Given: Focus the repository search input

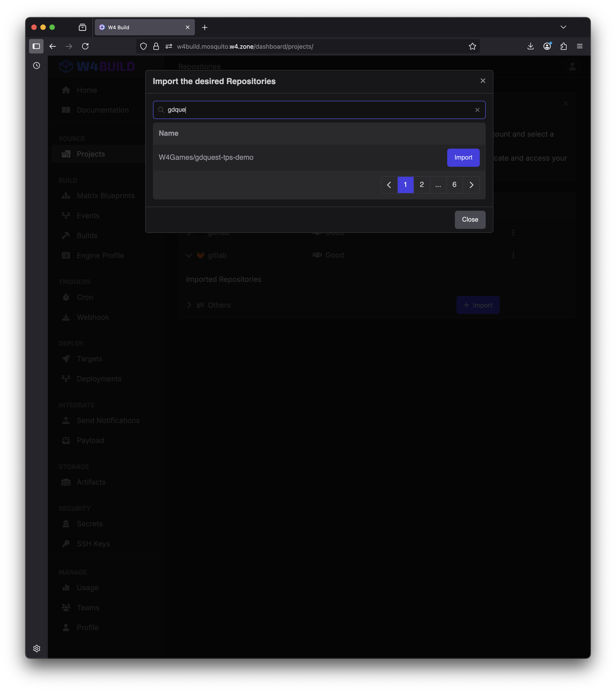Looking at the screenshot, I should click(319, 110).
